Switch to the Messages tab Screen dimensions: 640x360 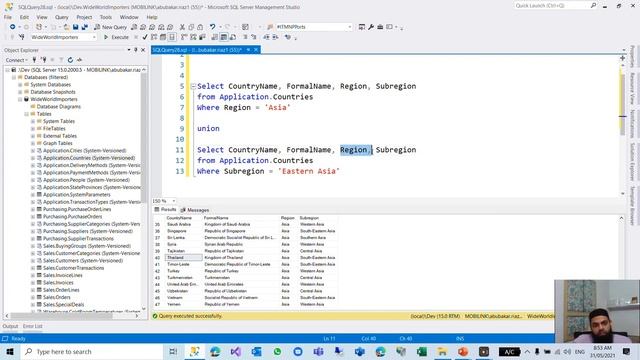(x=195, y=210)
